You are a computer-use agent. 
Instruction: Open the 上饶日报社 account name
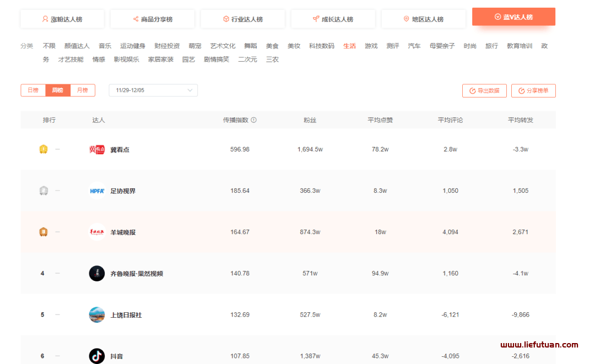click(126, 315)
